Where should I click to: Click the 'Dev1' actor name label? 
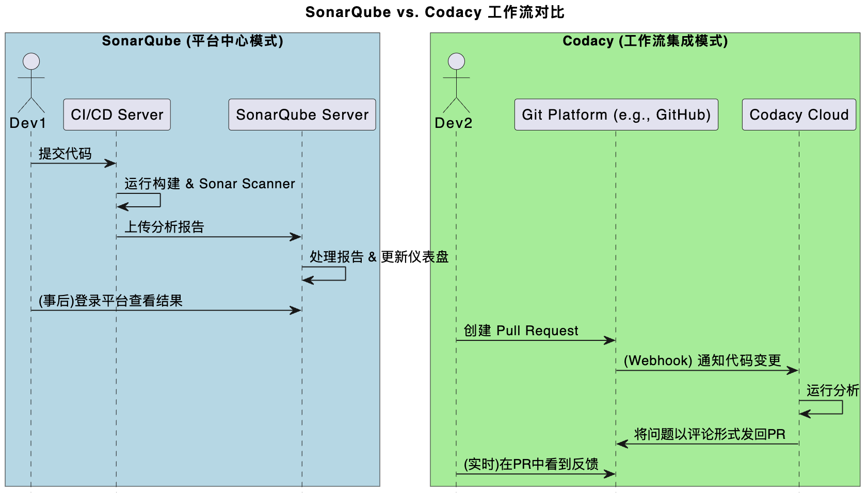[28, 123]
